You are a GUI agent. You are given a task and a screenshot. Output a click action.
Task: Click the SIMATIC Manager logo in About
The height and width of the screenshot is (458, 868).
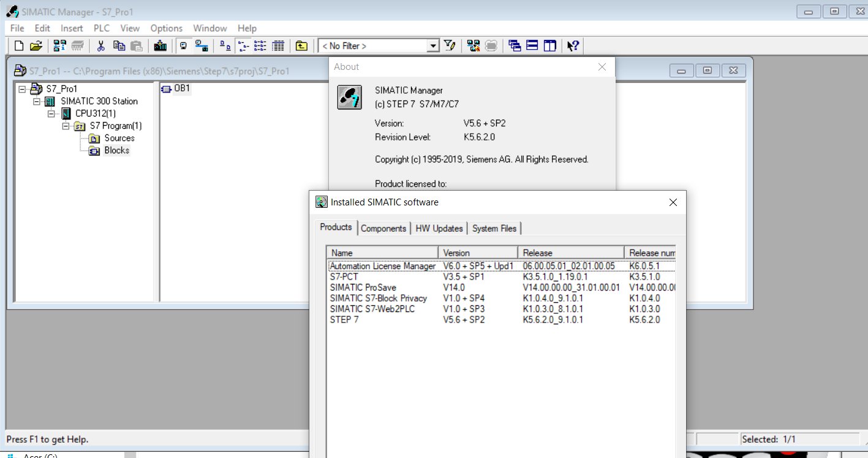pos(349,97)
